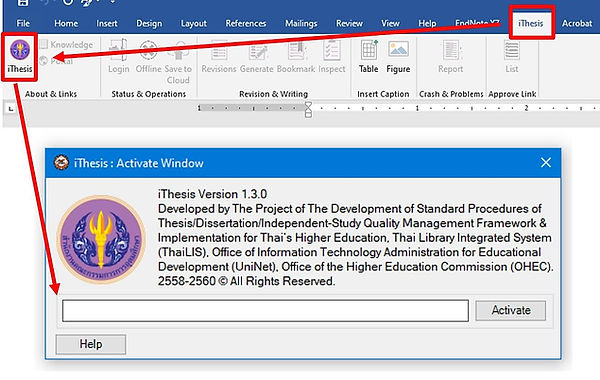
Task: Click the activation key input field
Action: (265, 310)
